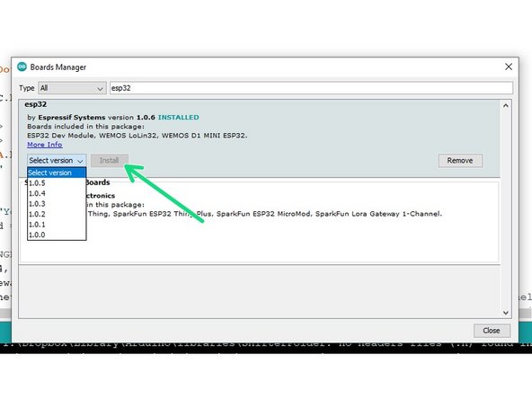Image resolution: width=532 pixels, height=399 pixels.
Task: Pick the highlighted Select version entry
Action: [x=57, y=173]
